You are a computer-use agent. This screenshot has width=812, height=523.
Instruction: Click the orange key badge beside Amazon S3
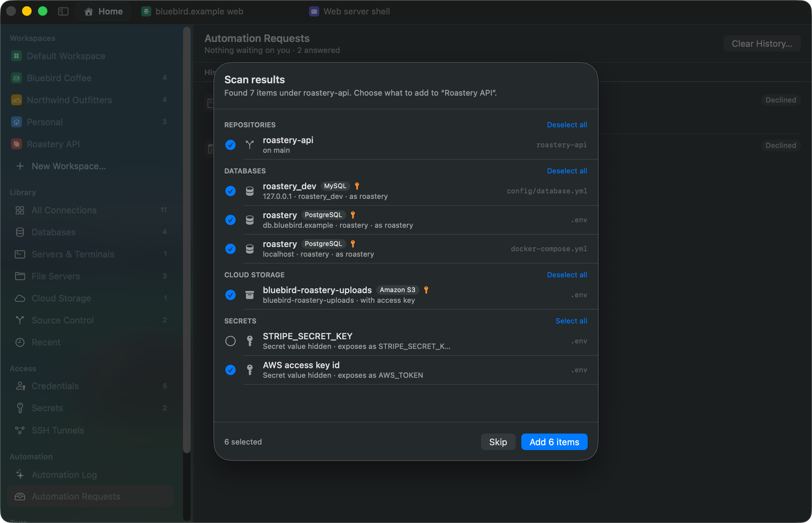426,290
